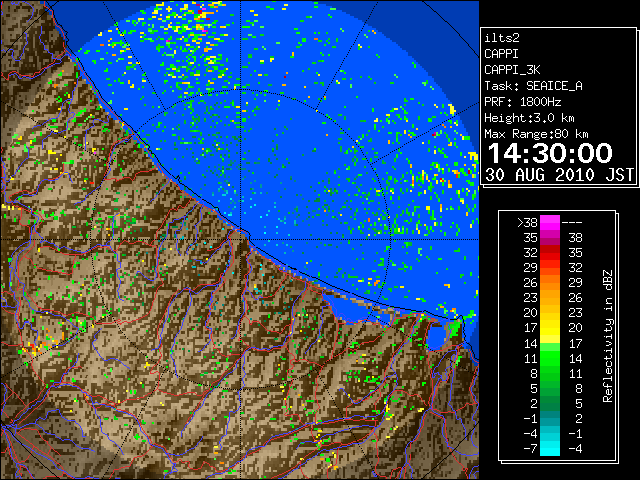This screenshot has width=640, height=480.
Task: Click the 14:30:00 timestamp text
Action: click(550, 153)
